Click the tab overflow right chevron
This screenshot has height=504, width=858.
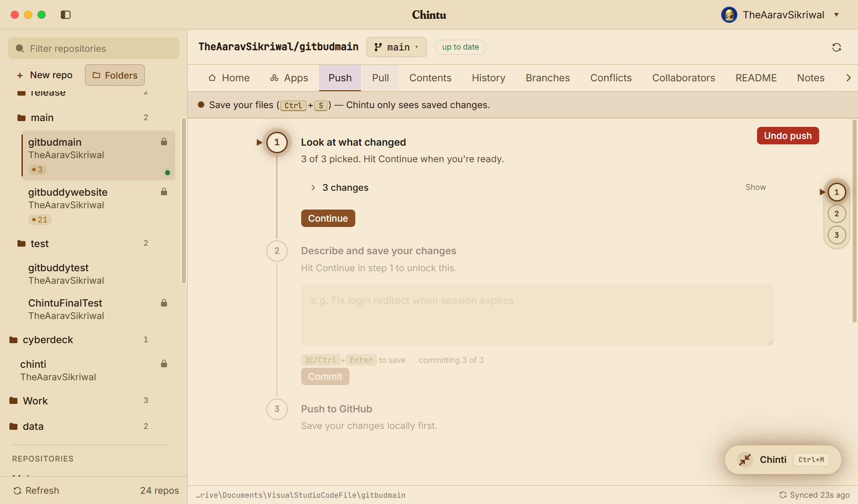coord(848,78)
